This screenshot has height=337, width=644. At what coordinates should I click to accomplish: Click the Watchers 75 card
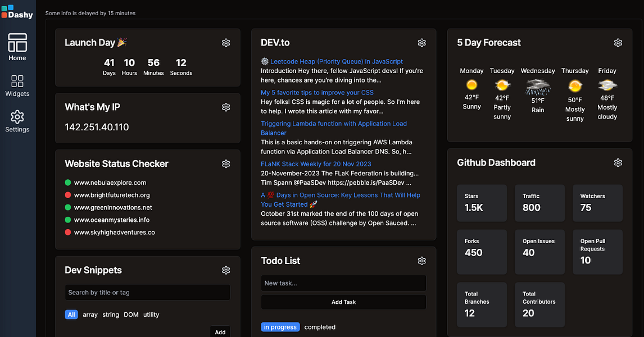597,203
